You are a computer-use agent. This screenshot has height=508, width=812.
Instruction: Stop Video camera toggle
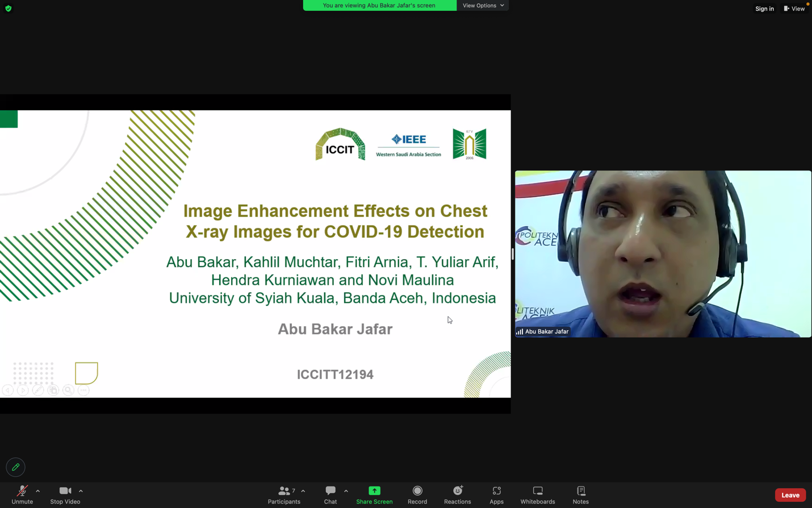[x=65, y=494]
